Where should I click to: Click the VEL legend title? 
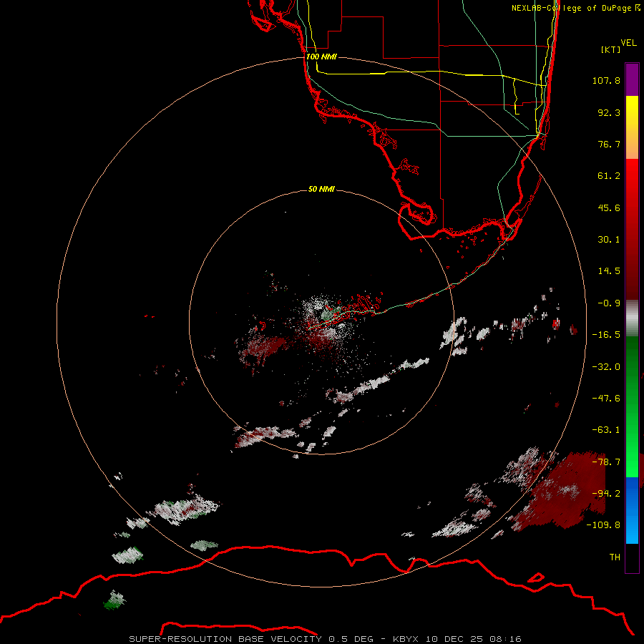629,43
